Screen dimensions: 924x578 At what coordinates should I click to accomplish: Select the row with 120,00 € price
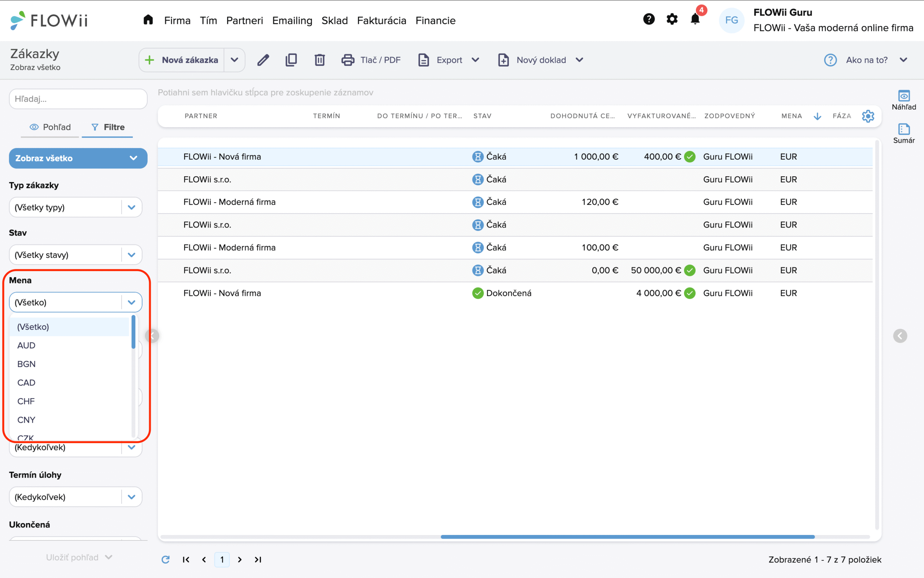pos(515,202)
